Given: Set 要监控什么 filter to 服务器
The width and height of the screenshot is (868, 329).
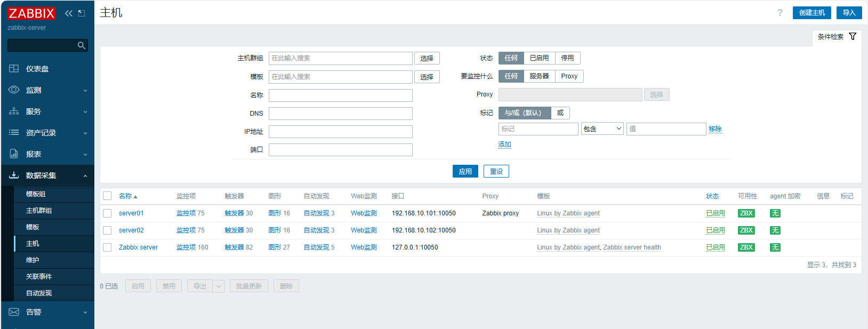Looking at the screenshot, I should (539, 76).
